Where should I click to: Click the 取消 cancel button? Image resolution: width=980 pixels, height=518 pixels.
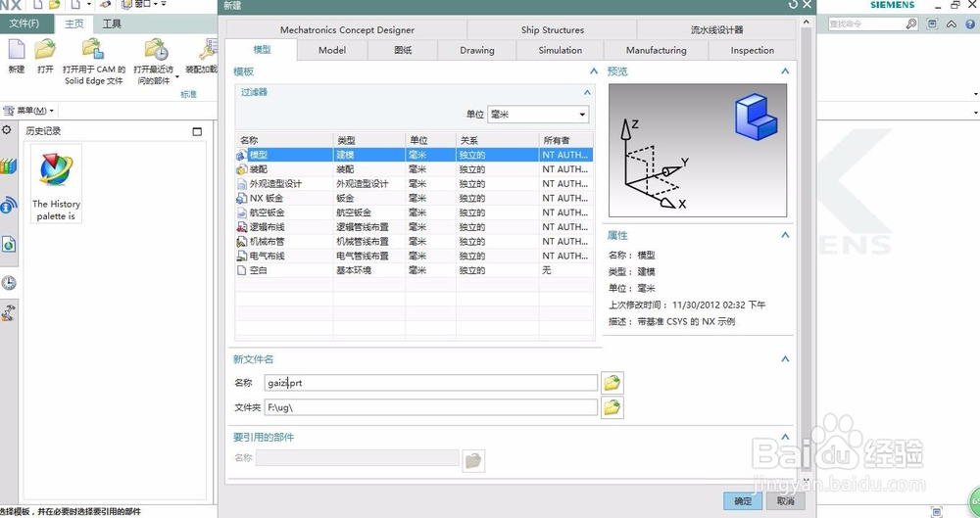[785, 500]
